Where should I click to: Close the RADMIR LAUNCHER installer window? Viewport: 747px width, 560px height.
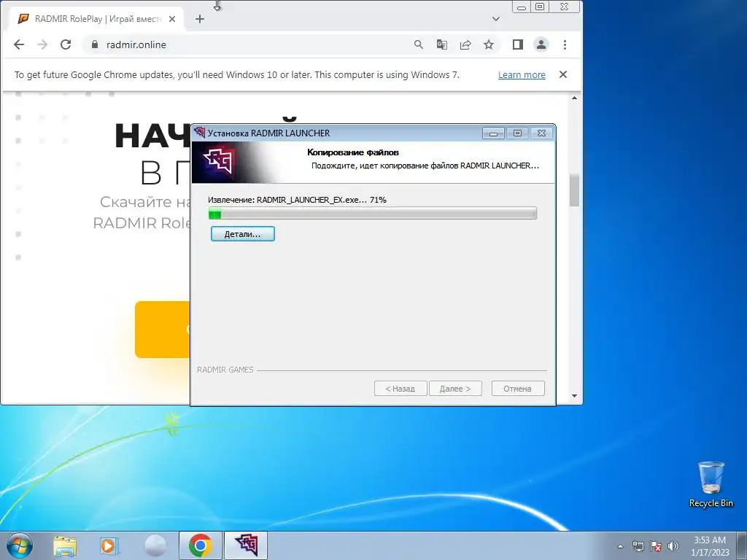point(542,133)
